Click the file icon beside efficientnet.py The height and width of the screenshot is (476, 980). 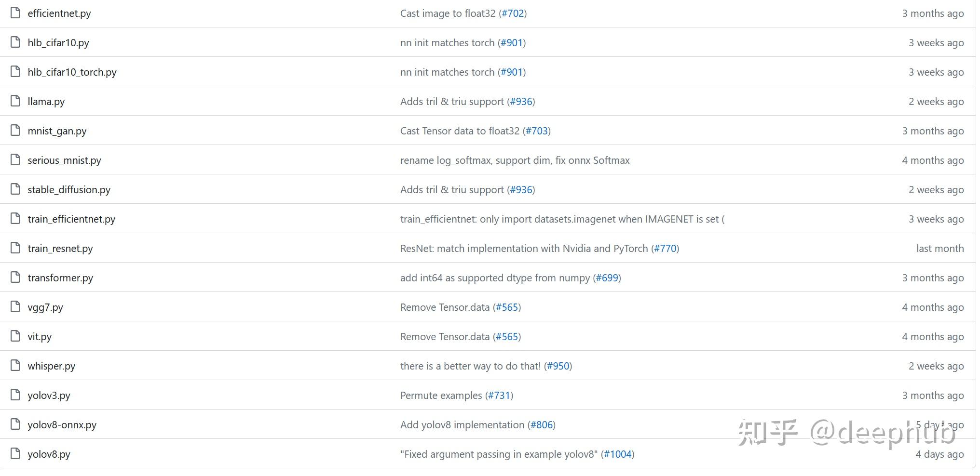[x=15, y=13]
